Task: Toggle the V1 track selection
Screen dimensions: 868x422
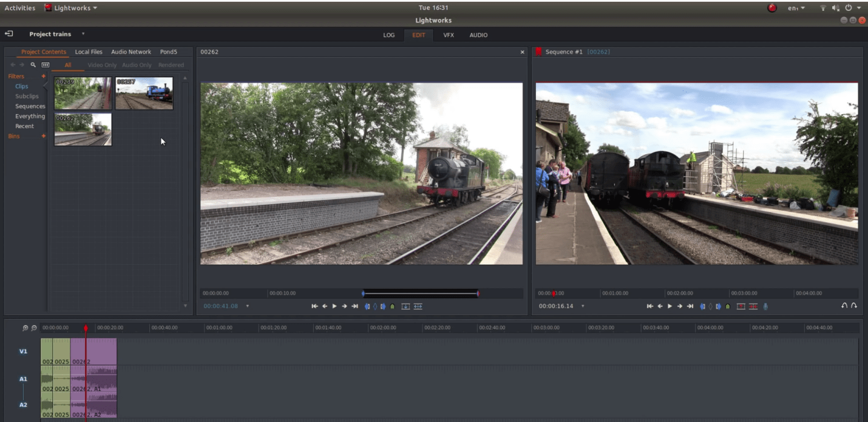Action: tap(23, 351)
